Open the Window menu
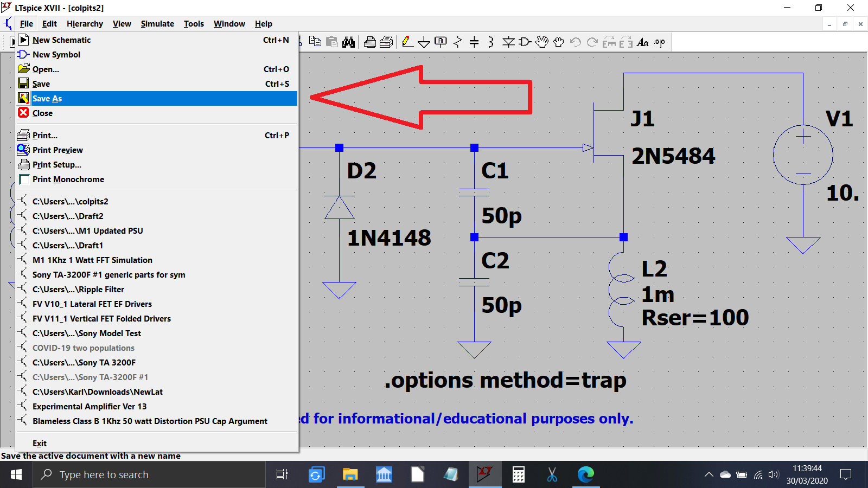 pyautogui.click(x=229, y=24)
